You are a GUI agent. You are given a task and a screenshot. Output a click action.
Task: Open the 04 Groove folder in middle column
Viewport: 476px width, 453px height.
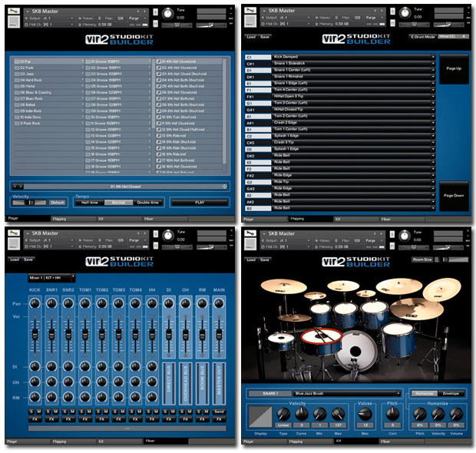[117, 80]
